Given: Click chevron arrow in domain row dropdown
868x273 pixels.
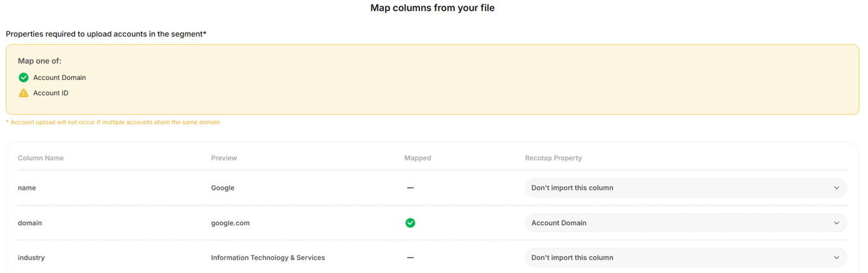Looking at the screenshot, I should (836, 223).
